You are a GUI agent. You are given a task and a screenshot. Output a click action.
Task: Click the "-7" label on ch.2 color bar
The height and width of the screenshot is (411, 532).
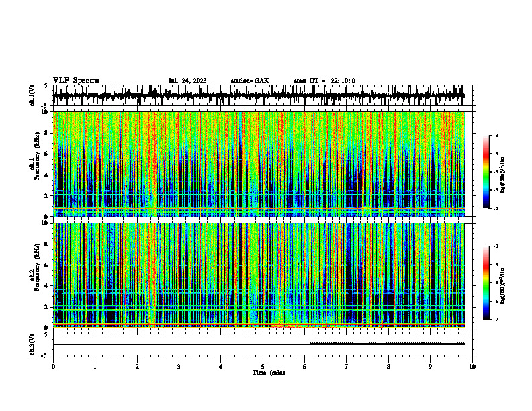click(x=496, y=319)
